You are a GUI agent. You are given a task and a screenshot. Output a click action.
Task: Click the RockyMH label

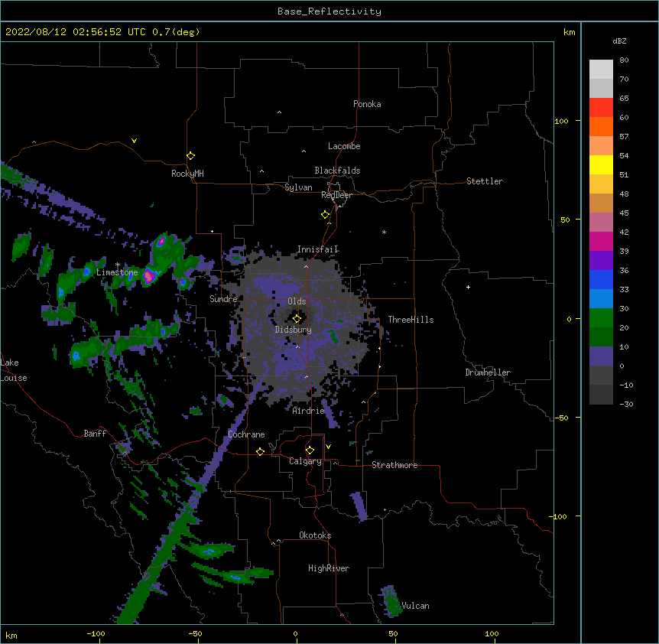pos(187,174)
